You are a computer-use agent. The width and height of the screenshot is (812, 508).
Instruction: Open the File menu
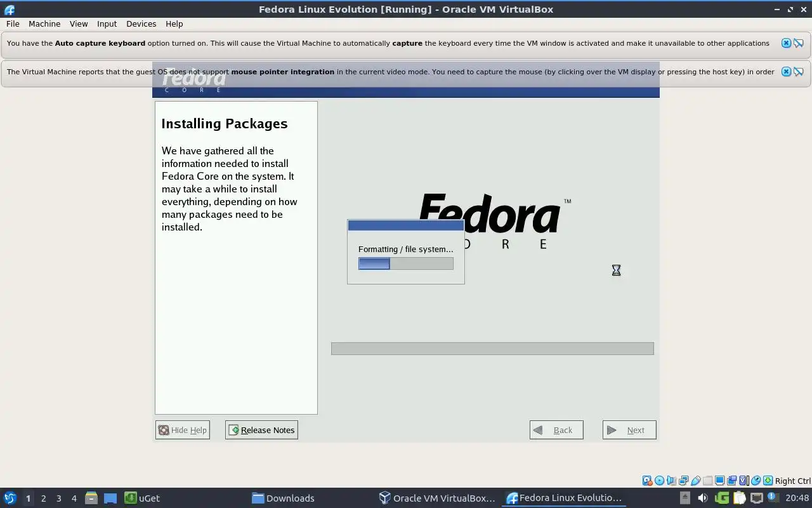13,23
